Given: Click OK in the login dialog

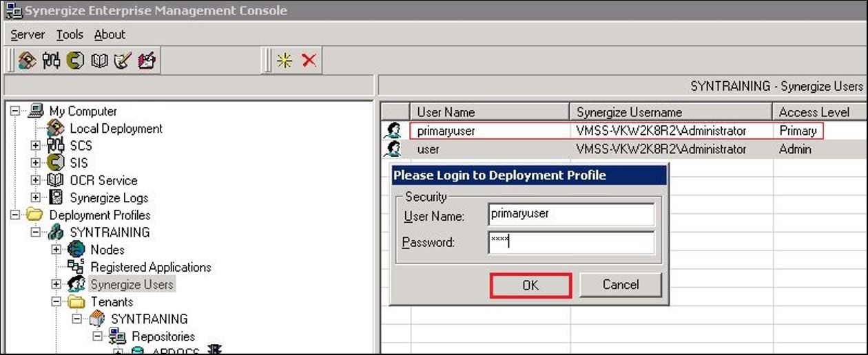Looking at the screenshot, I should click(x=530, y=285).
